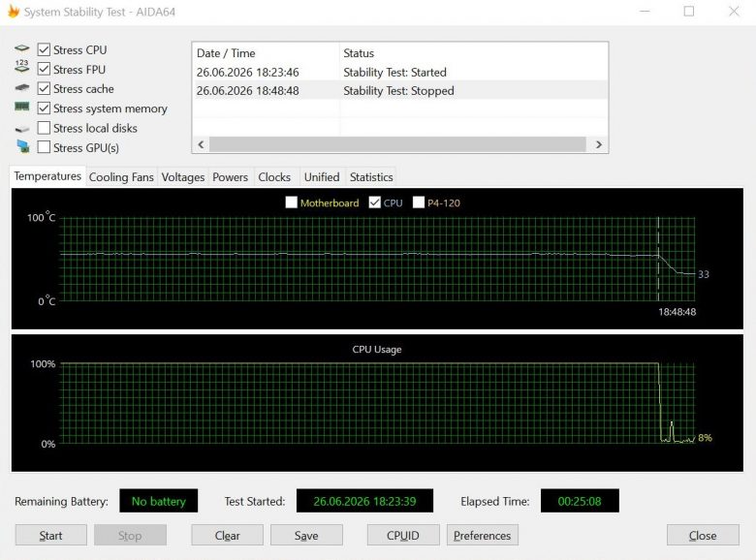Click the greyed-out Stop button
The height and width of the screenshot is (560, 756).
(130, 535)
